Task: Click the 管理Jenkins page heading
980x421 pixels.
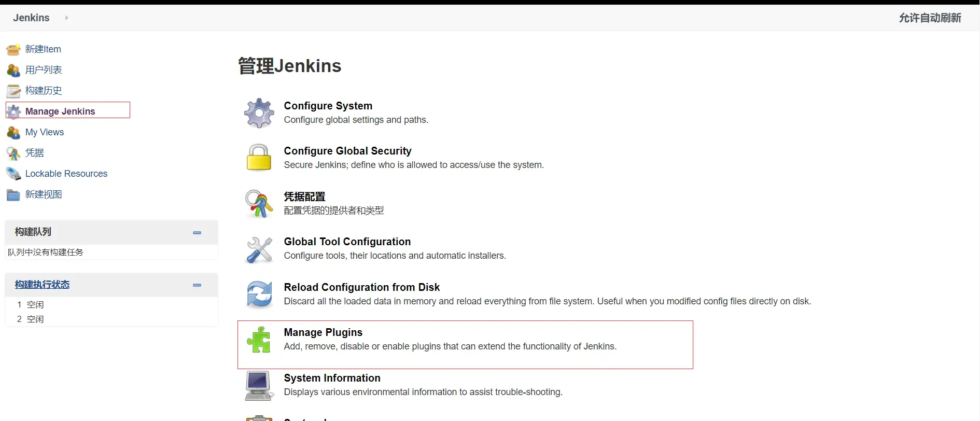Action: (289, 66)
